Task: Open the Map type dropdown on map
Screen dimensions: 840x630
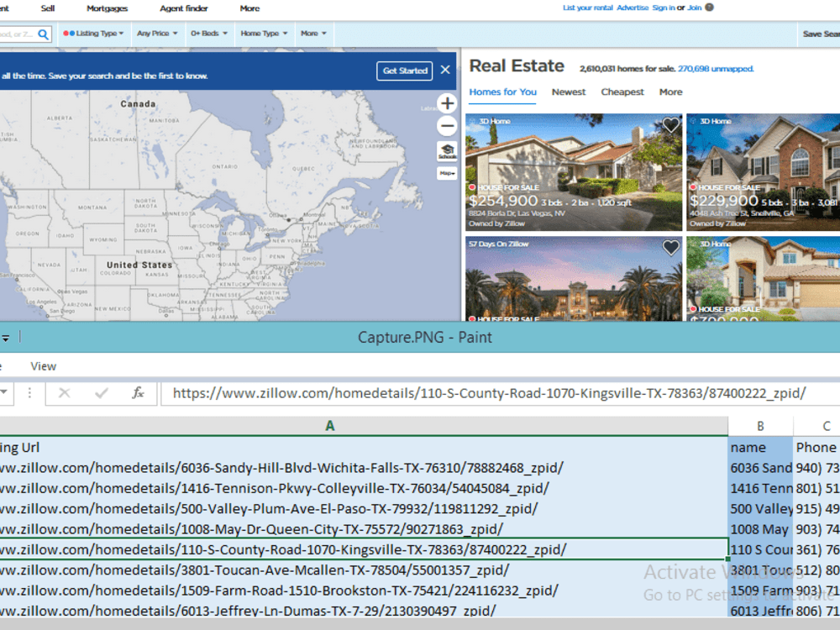Action: coord(447,173)
